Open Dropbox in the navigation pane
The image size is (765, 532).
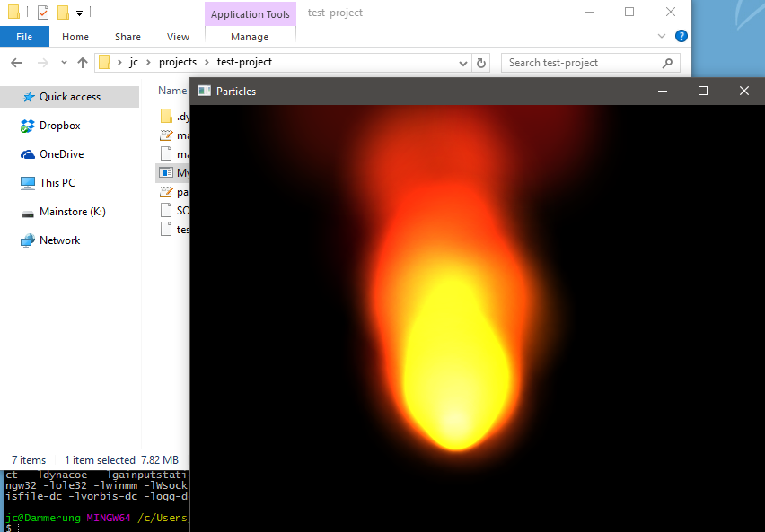click(59, 126)
